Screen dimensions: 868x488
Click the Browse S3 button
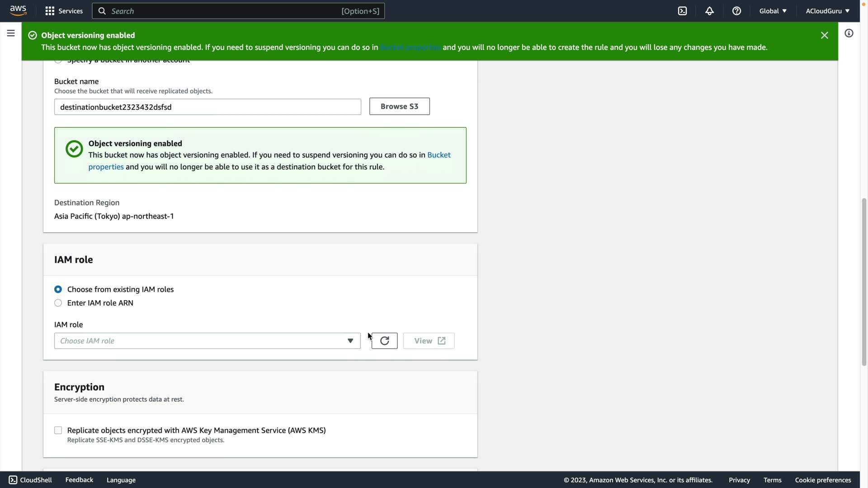tap(399, 106)
